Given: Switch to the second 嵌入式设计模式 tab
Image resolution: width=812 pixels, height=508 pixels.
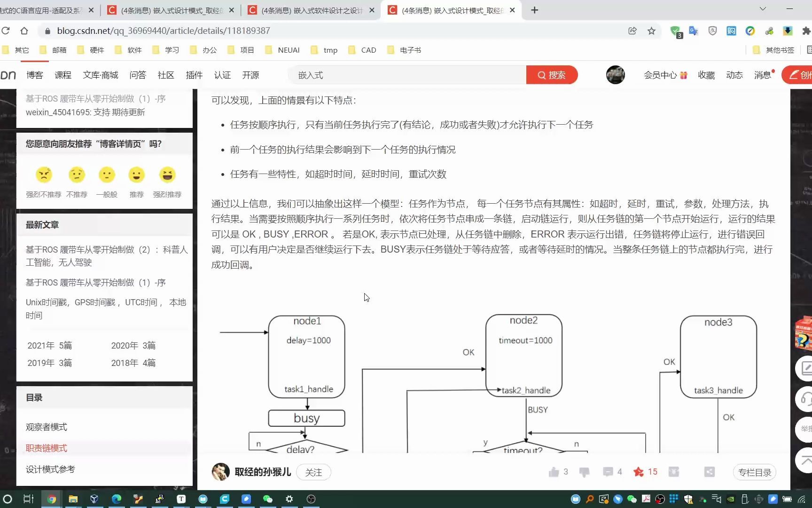Looking at the screenshot, I should tap(451, 10).
